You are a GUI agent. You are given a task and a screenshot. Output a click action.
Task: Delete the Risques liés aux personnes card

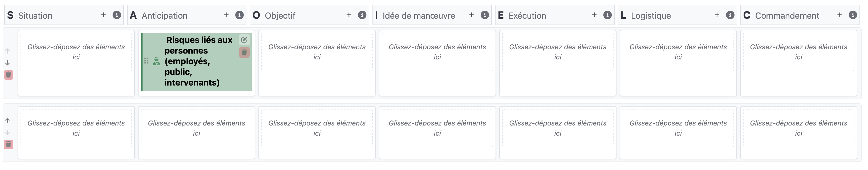pyautogui.click(x=244, y=52)
